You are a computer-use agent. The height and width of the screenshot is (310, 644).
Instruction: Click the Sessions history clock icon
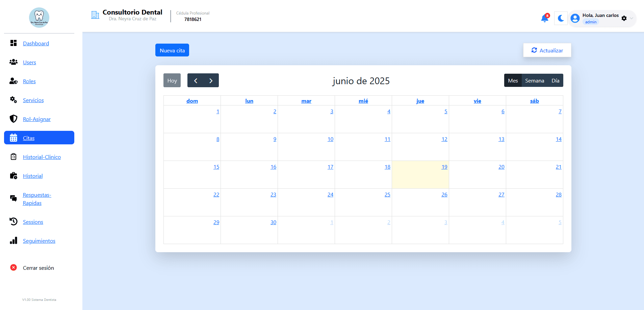(x=14, y=221)
